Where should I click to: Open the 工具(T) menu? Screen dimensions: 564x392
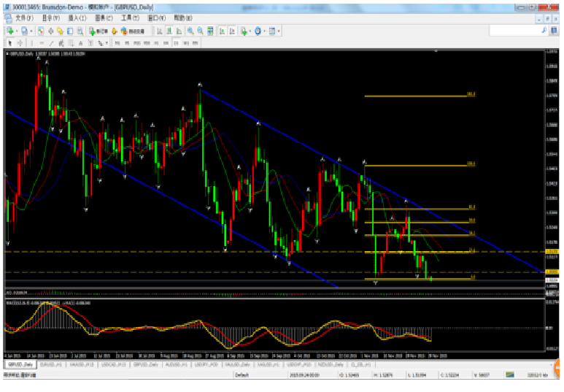(130, 18)
